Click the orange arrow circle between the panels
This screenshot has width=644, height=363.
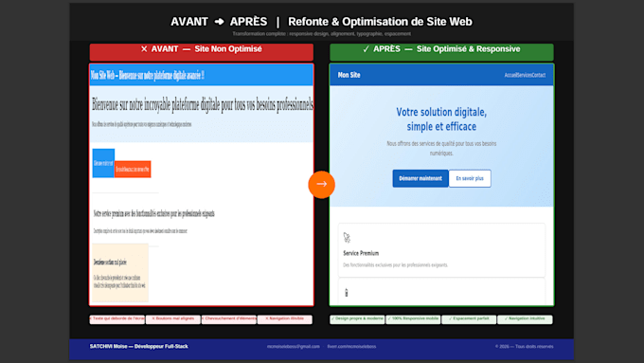pyautogui.click(x=322, y=185)
